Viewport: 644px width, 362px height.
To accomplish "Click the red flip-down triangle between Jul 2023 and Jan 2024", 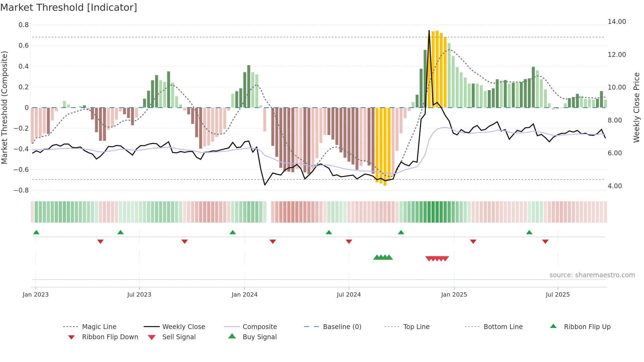I will [185, 241].
